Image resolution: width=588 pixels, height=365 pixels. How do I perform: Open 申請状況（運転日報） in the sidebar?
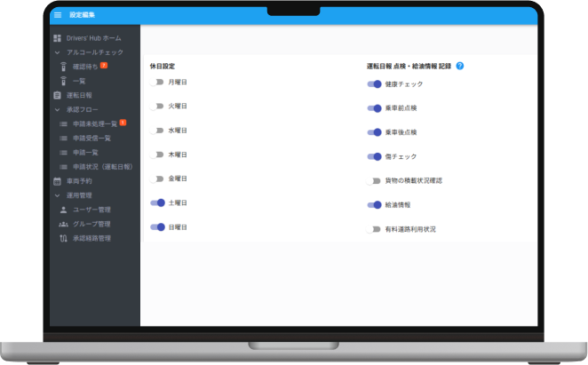[x=103, y=167]
